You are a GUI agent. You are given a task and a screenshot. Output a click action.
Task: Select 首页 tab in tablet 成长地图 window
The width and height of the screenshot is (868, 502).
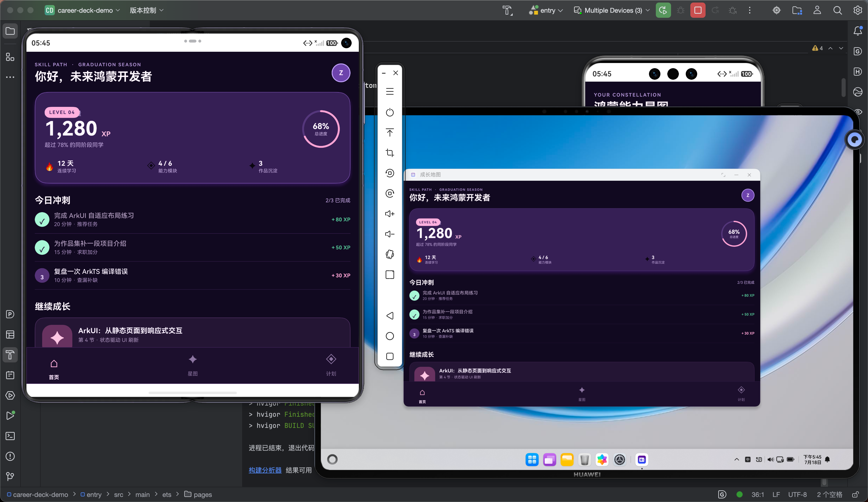[422, 396]
